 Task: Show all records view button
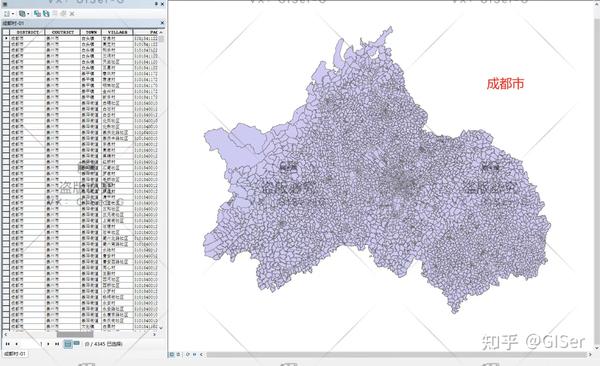click(x=68, y=344)
